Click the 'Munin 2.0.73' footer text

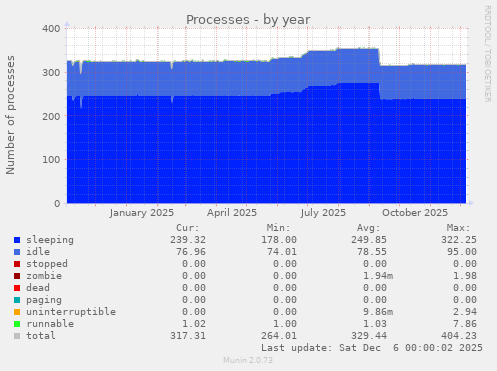point(248,360)
